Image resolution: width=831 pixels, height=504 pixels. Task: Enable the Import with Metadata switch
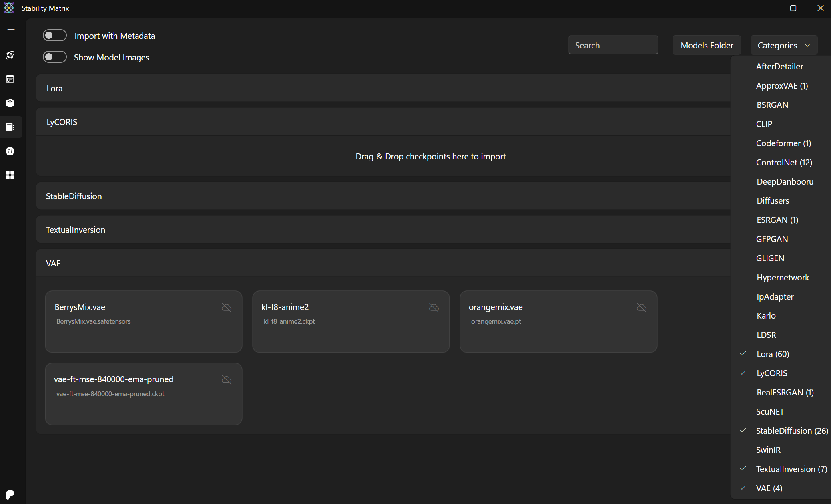pos(55,36)
